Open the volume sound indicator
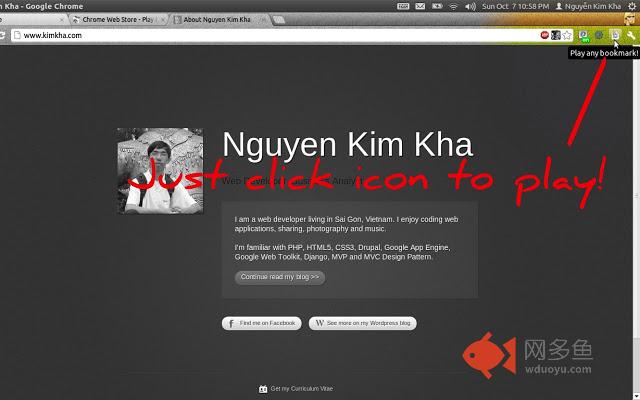Image resolution: width=640 pixels, height=400 pixels. (x=470, y=6)
